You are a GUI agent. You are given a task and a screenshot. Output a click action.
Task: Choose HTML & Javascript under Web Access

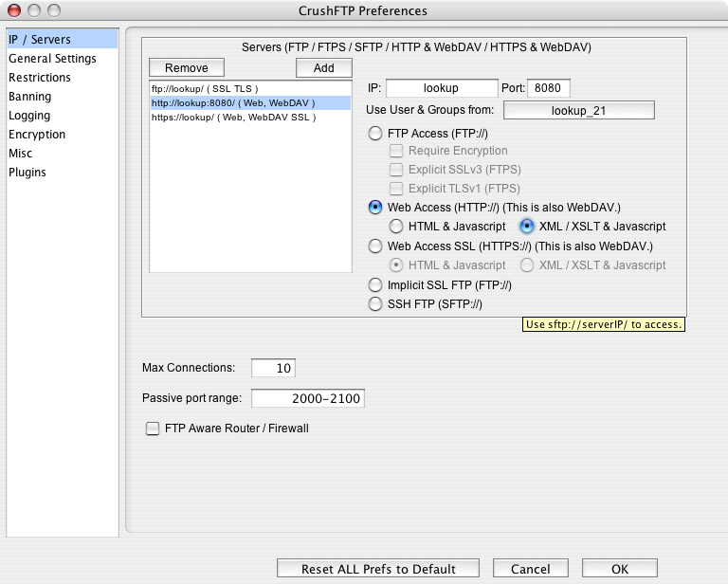397,227
